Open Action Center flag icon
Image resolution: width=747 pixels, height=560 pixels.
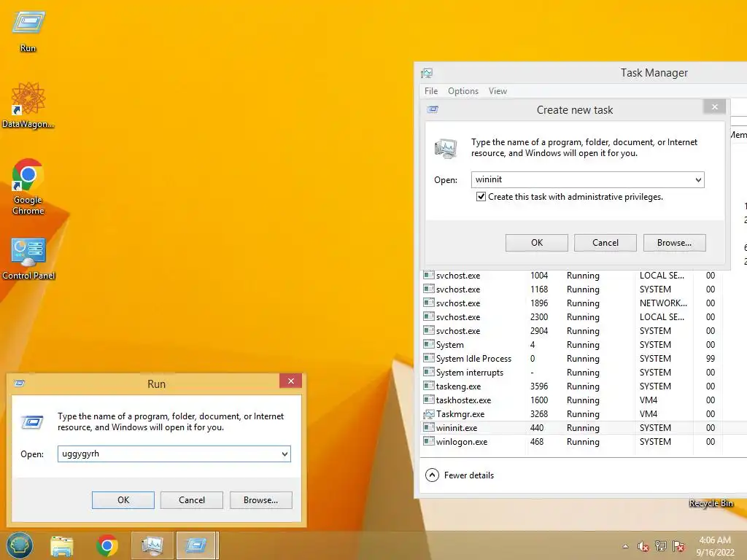coord(678,546)
